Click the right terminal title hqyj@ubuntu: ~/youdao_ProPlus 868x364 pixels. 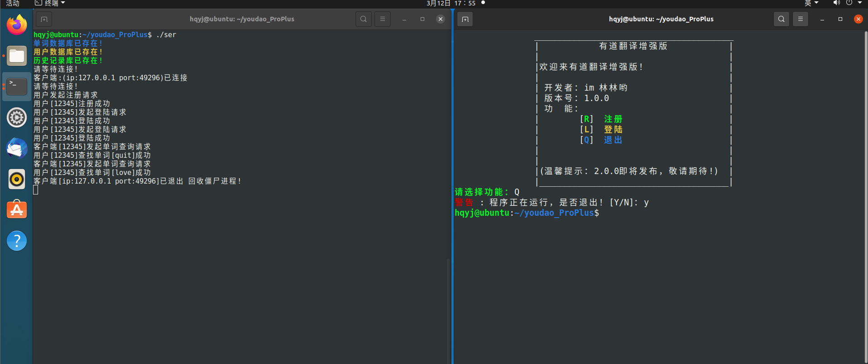tap(661, 19)
